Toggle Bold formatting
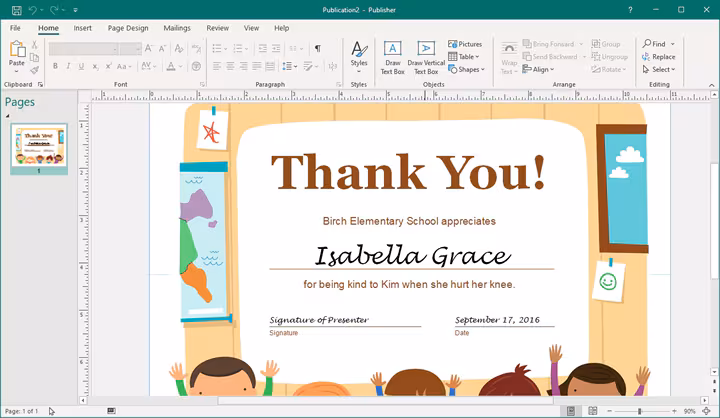 [x=55, y=67]
